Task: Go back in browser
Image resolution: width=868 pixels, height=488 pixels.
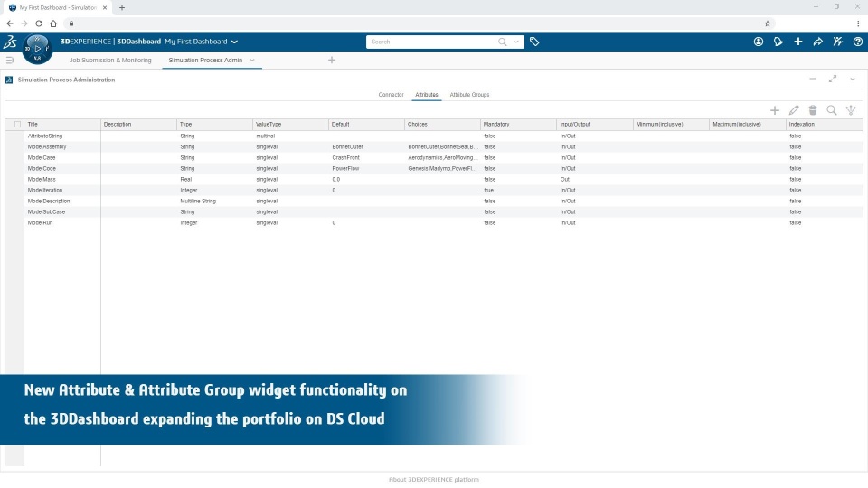Action: 10,23
